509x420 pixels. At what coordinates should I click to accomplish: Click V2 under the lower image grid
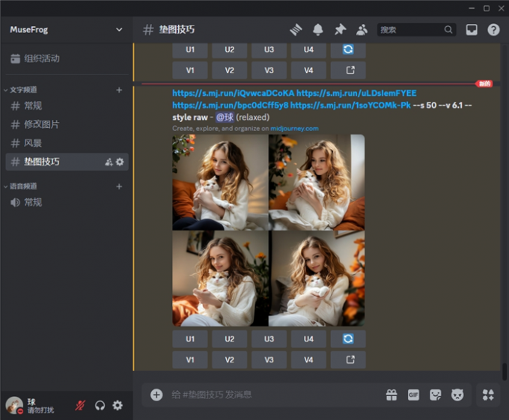tap(230, 359)
